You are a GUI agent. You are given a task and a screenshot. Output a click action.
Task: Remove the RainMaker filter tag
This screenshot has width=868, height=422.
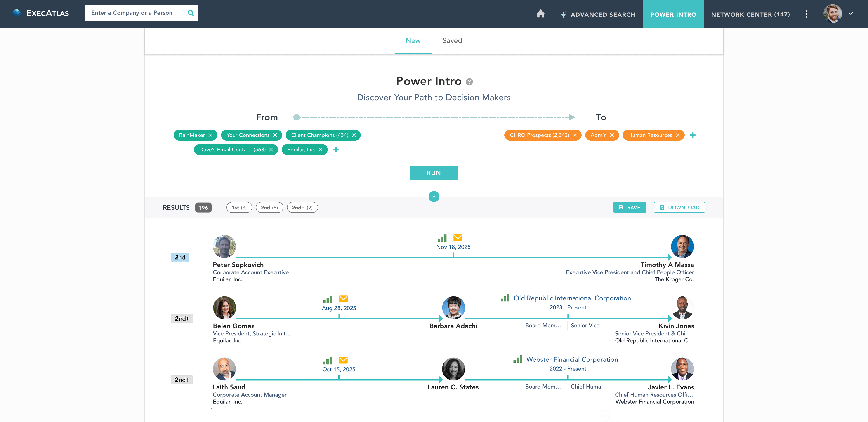tap(211, 135)
